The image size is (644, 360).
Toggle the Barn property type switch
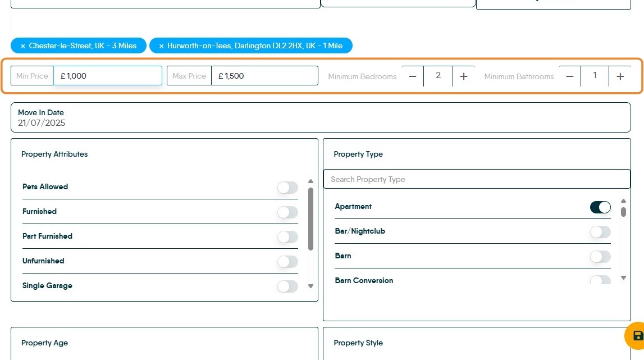click(600, 257)
